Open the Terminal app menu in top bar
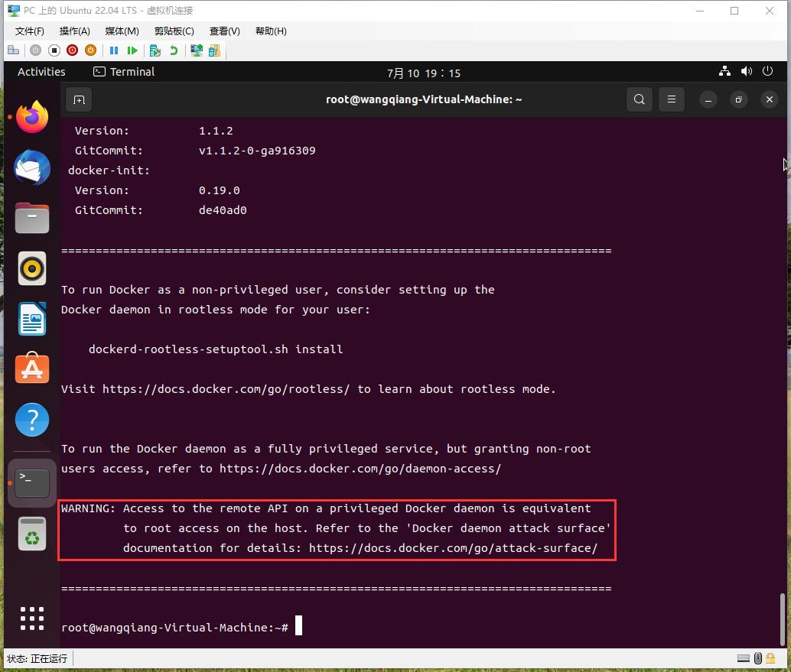 [124, 72]
